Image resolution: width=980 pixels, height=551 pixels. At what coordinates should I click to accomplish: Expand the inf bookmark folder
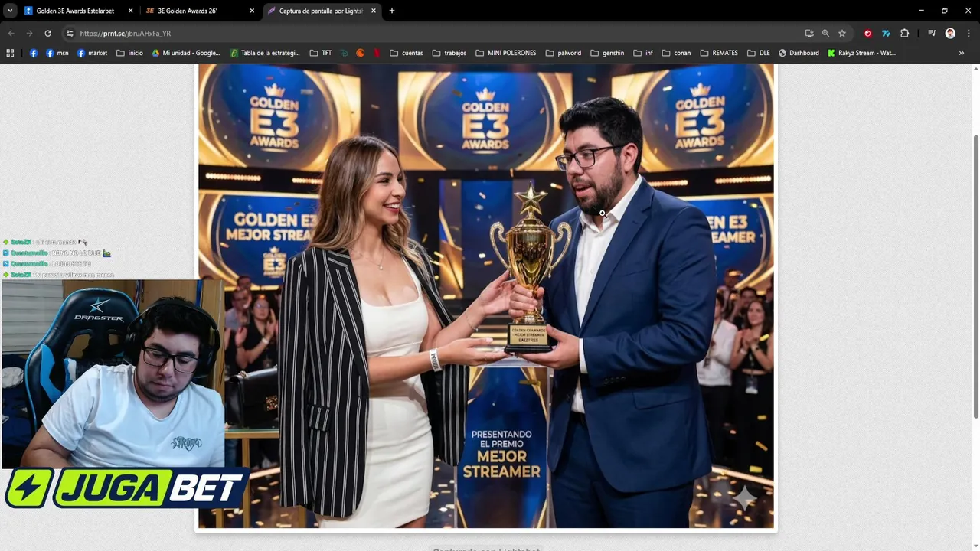[x=643, y=53]
